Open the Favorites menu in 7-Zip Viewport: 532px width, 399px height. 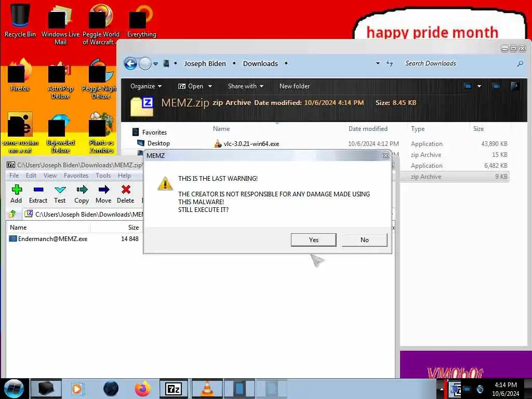(76, 176)
